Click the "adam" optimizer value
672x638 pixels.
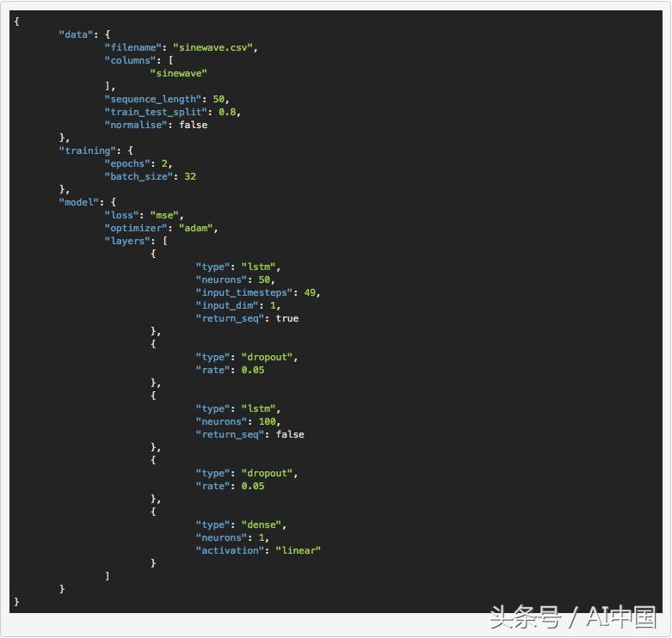click(x=196, y=228)
